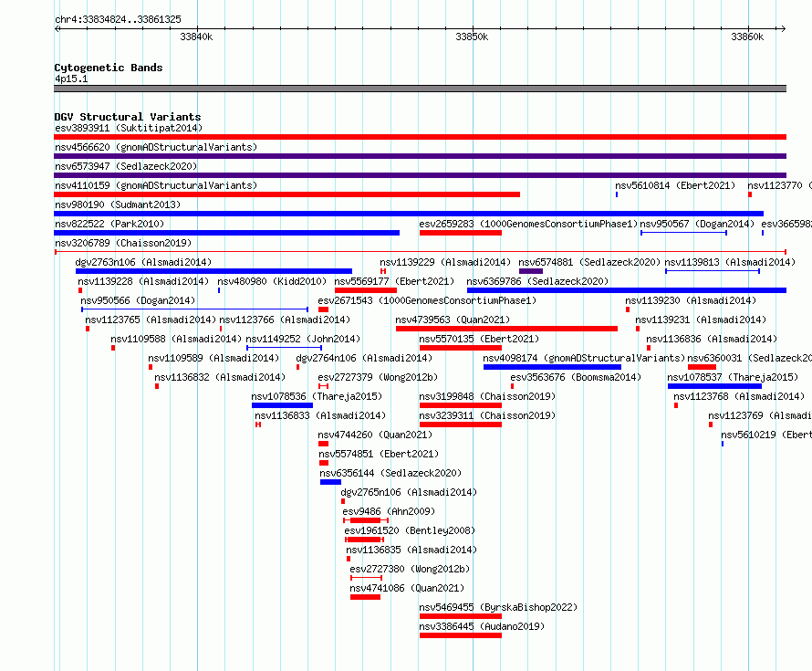Click nsv1139230 (Alsmadi2014) label
The width and height of the screenshot is (812, 671).
(x=691, y=300)
